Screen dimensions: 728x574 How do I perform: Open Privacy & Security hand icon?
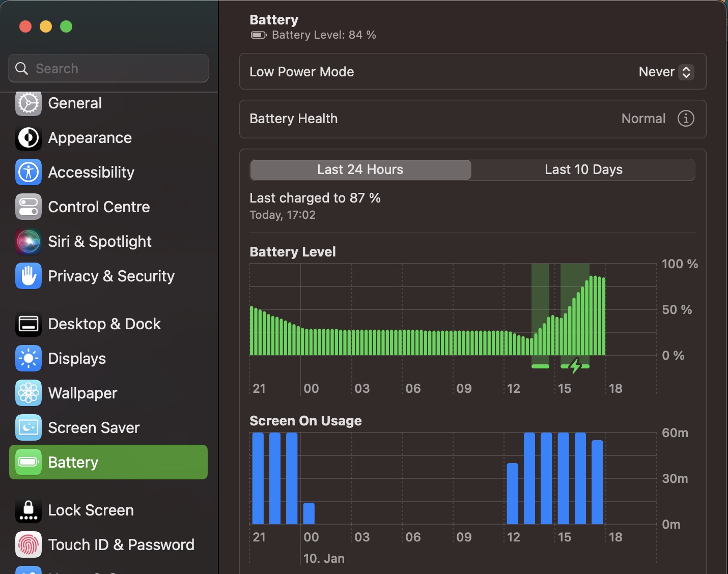[29, 276]
